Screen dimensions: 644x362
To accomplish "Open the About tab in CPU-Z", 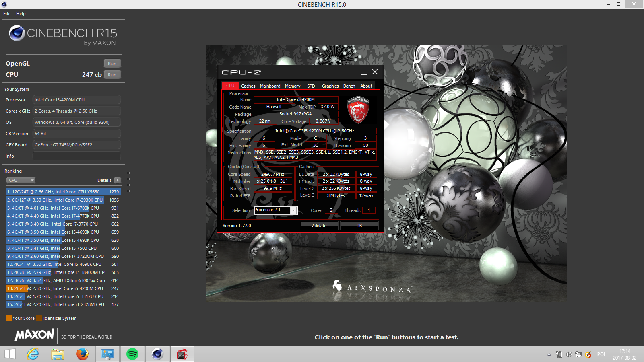I will (x=366, y=86).
